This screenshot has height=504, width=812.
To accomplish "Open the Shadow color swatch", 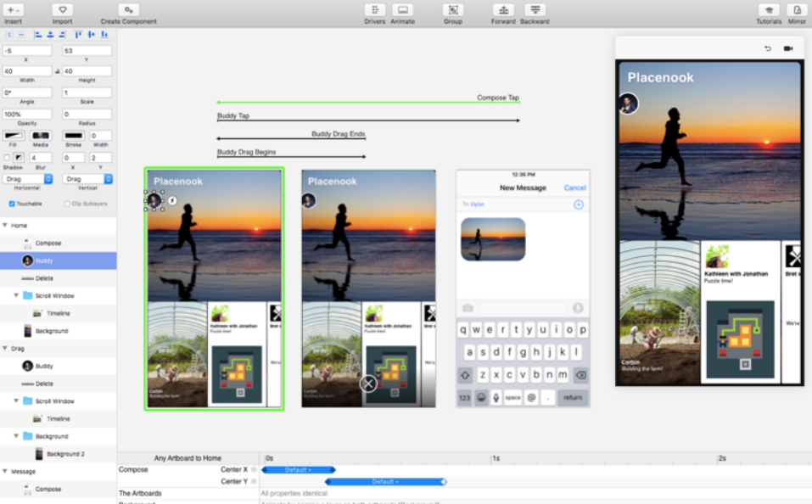I will [19, 158].
